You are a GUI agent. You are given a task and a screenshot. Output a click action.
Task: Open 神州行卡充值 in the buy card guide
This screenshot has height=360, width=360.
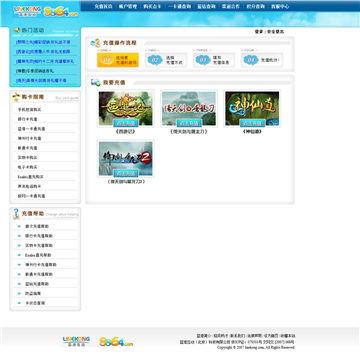click(29, 138)
